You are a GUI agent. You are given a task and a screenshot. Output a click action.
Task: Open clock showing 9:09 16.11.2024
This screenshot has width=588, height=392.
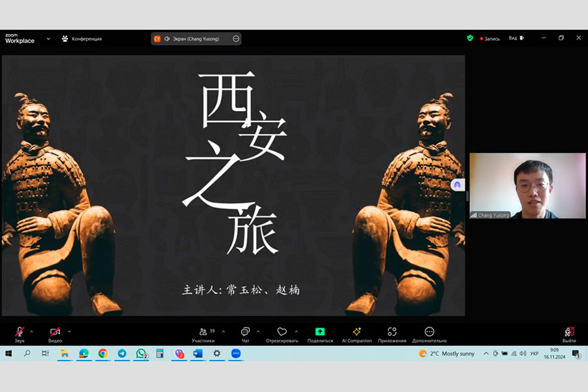tap(554, 353)
